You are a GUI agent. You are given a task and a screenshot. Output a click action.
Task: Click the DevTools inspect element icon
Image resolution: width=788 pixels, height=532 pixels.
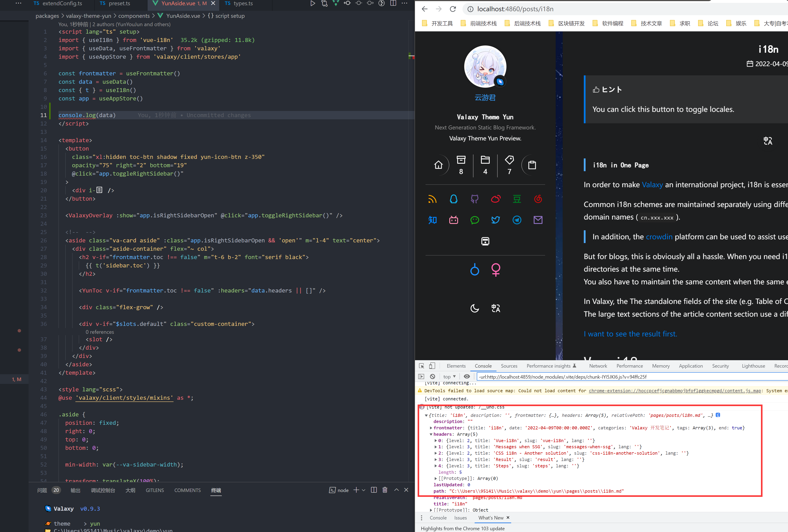[421, 366]
